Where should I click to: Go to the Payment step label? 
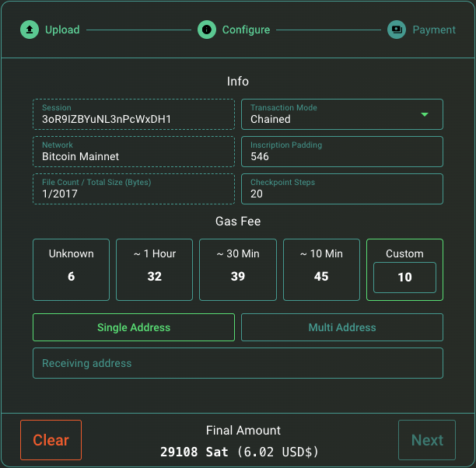tap(434, 30)
